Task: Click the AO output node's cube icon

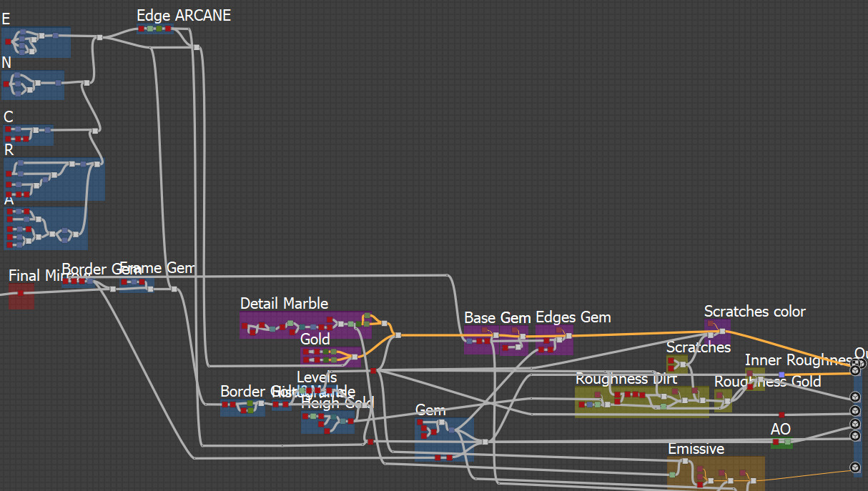Action: click(x=855, y=425)
